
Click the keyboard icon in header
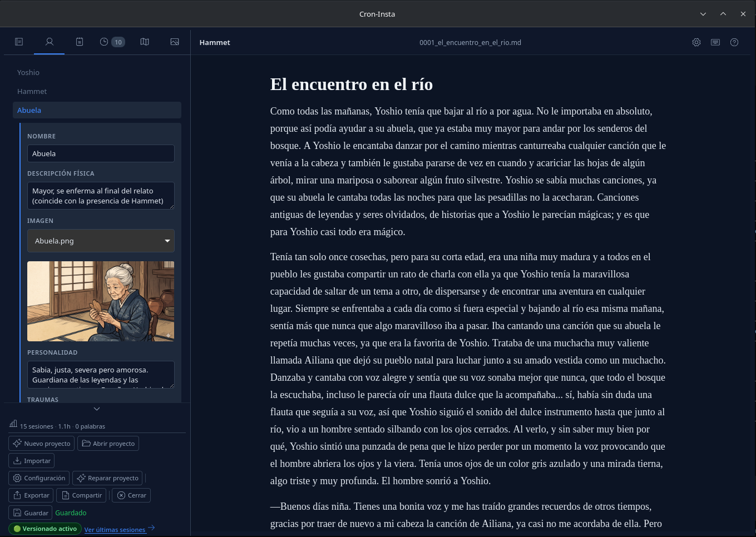715,42
